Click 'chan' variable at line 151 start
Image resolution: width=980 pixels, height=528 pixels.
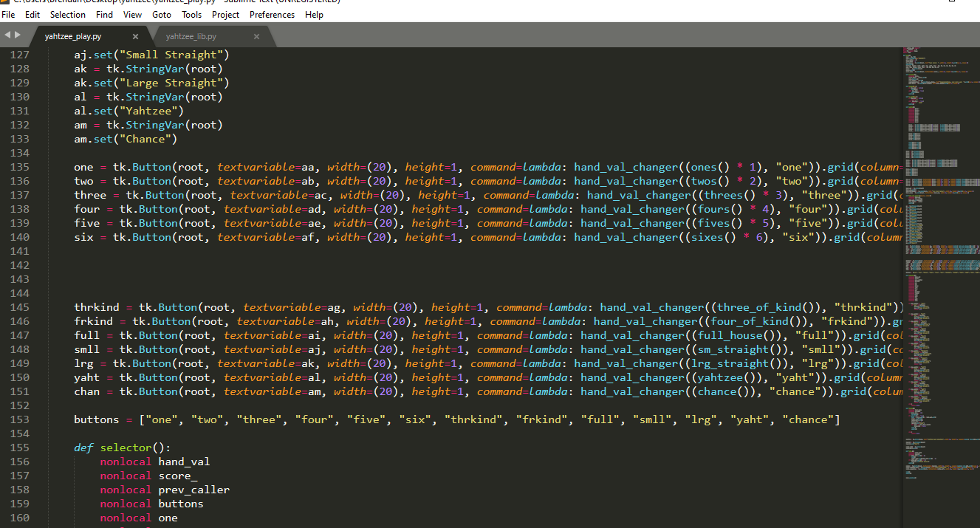point(87,391)
